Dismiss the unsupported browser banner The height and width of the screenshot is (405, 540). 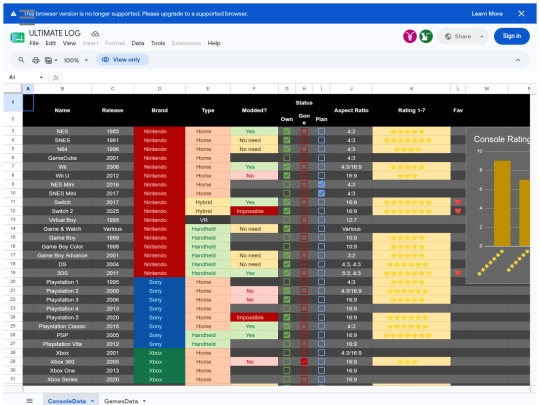[521, 14]
